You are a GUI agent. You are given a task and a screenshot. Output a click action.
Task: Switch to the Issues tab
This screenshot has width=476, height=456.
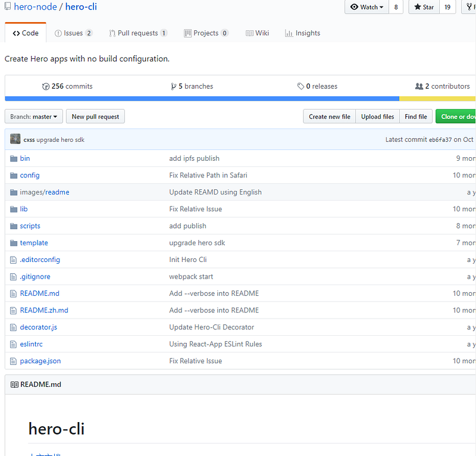(x=73, y=33)
